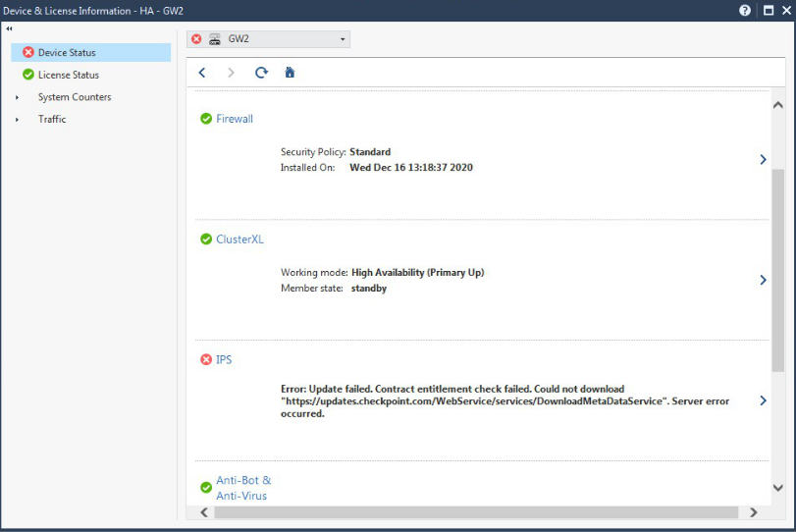Viewport: 796px width, 532px height.
Task: Open the ClusterXL link
Action: tap(239, 239)
